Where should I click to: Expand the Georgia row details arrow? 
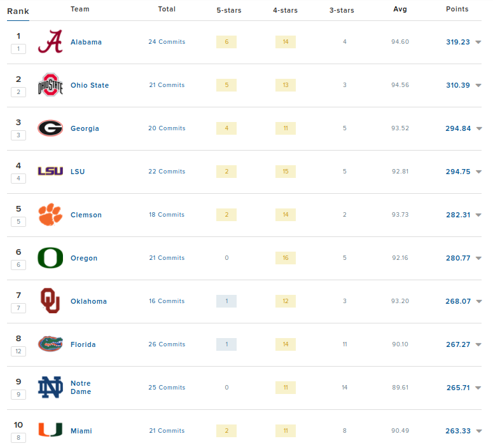click(x=479, y=128)
